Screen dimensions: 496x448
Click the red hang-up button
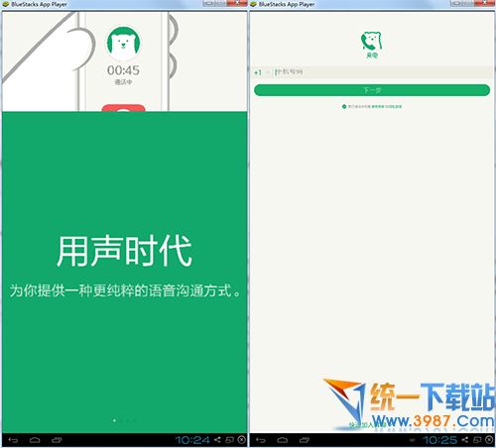click(x=123, y=108)
